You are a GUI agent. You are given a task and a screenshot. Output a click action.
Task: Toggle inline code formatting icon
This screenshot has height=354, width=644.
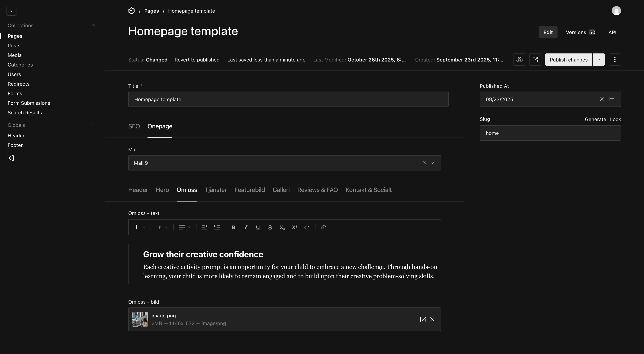(307, 227)
